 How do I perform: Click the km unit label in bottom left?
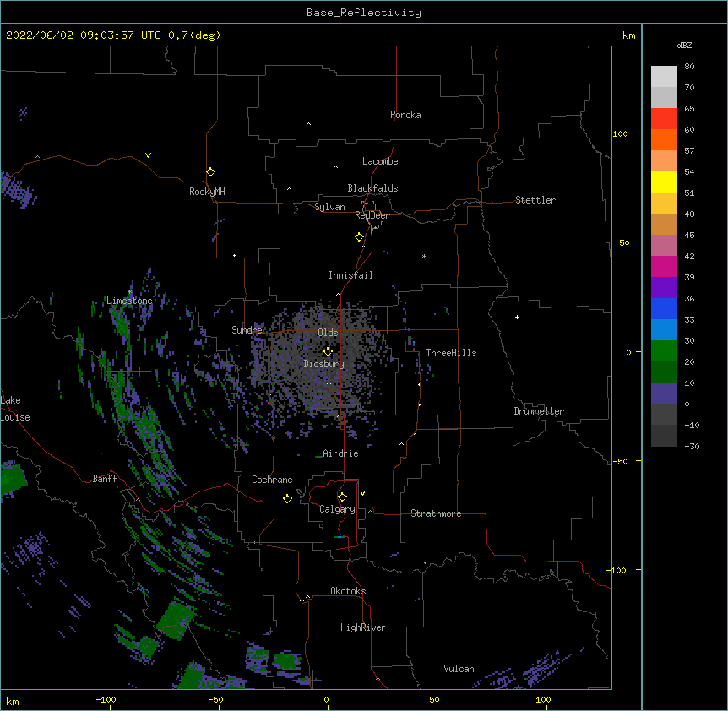(x=13, y=702)
